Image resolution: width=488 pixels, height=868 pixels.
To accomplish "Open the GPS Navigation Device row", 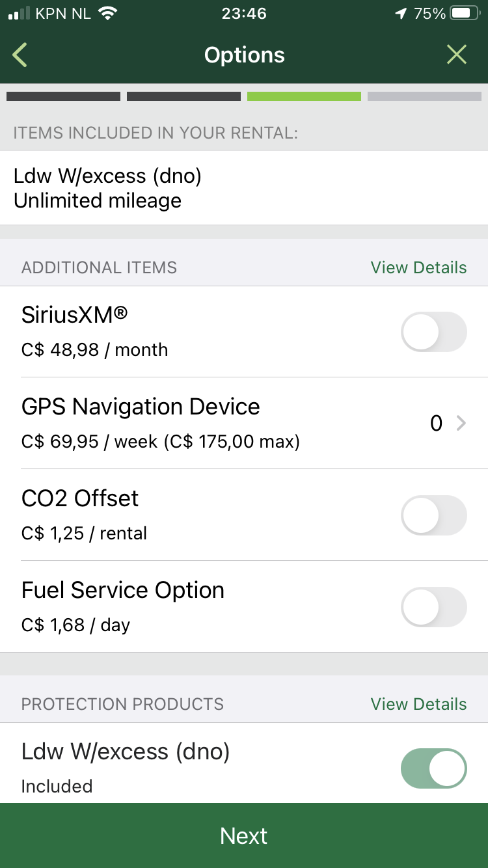I will [195, 423].
